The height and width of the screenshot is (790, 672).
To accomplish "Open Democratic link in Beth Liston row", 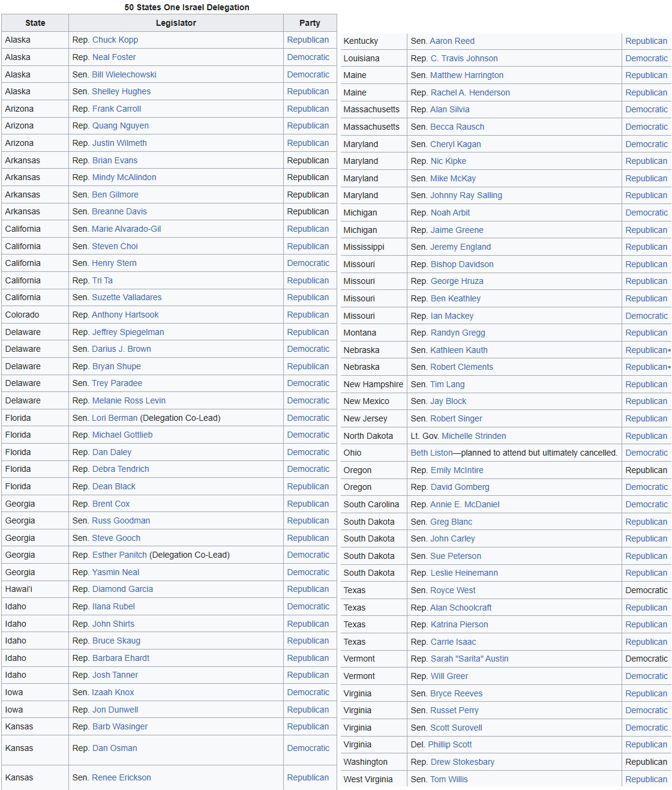I will pos(647,453).
